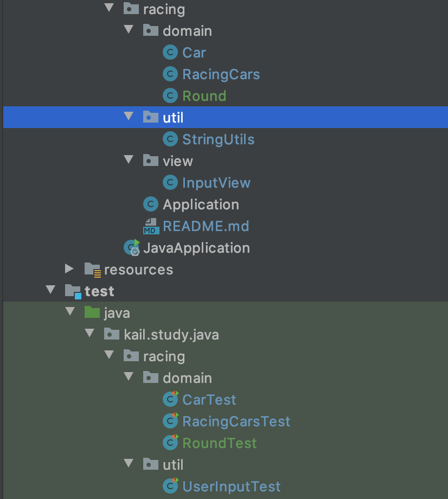Open RacingCarsTest in the tree
Image resolution: width=448 pixels, height=499 pixels.
pos(236,421)
